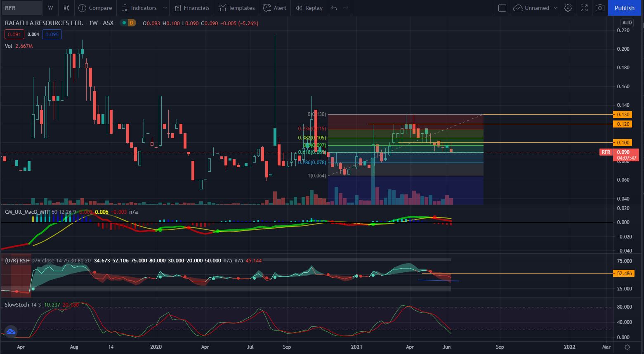Click the red 0.091 sell price
This screenshot has height=354, width=644.
coord(15,34)
